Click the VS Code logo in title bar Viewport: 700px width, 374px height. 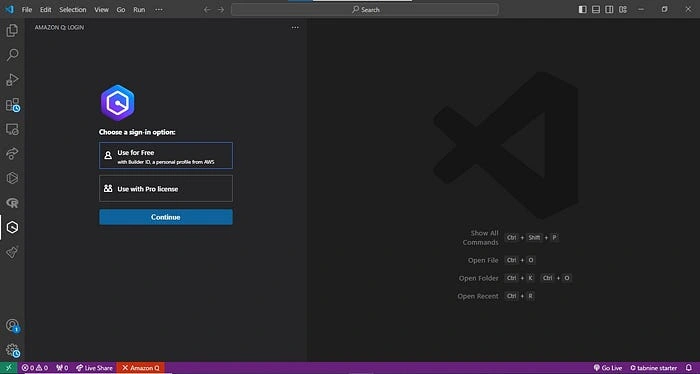point(9,9)
